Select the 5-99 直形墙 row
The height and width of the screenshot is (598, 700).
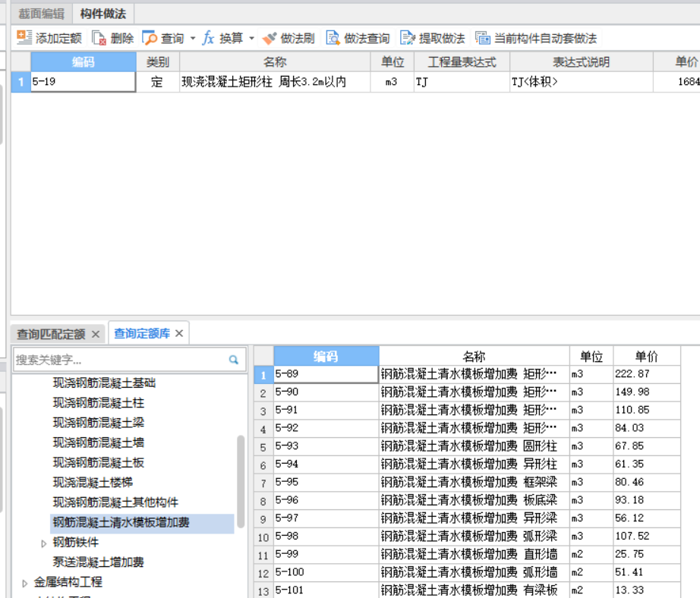467,554
